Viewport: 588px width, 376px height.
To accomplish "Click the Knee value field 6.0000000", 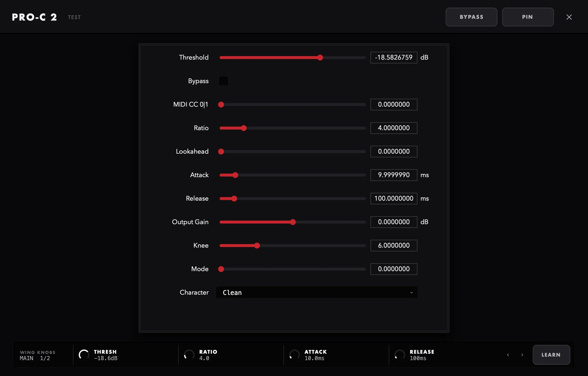I will pos(394,246).
